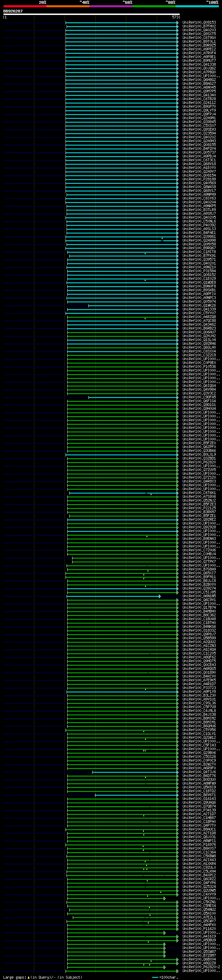This screenshot has height=980, width=222.
Task: Open hit UniRef100_P40392
Action: click(199, 225)
